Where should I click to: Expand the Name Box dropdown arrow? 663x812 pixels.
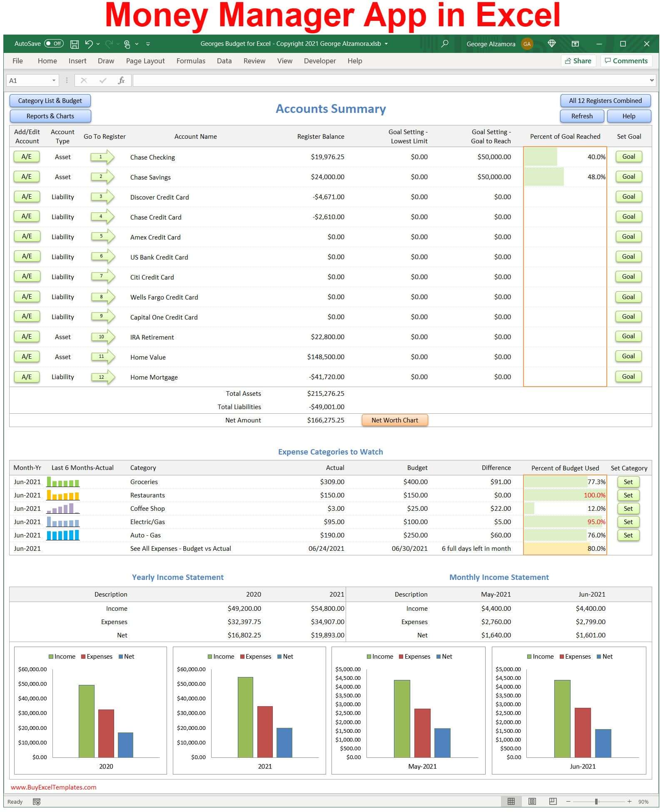54,80
